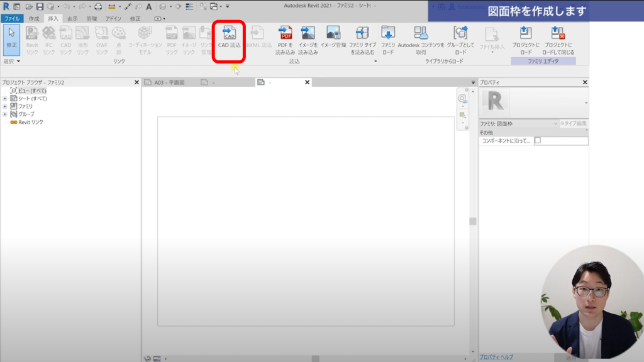
Task: Open イメージ管理 (Manage Images) tool
Action: click(x=333, y=34)
